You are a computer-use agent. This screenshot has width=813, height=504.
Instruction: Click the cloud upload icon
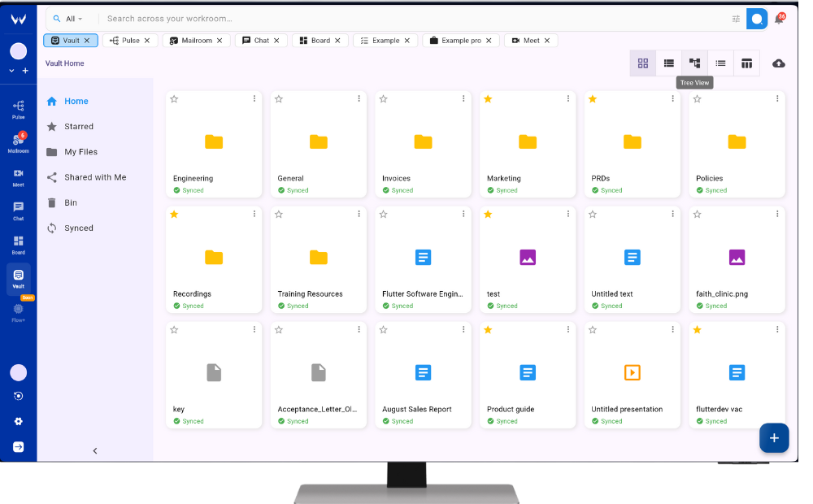[x=778, y=63]
